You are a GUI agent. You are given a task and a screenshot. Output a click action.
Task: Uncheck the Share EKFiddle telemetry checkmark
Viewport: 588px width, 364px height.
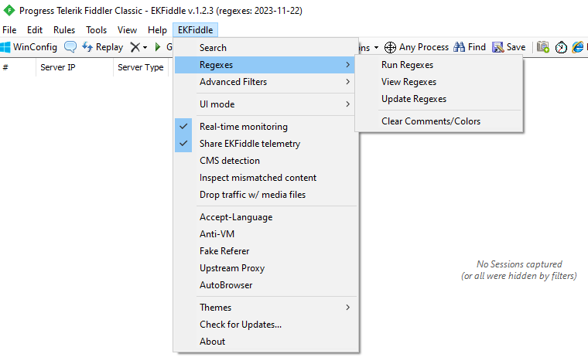coord(183,144)
